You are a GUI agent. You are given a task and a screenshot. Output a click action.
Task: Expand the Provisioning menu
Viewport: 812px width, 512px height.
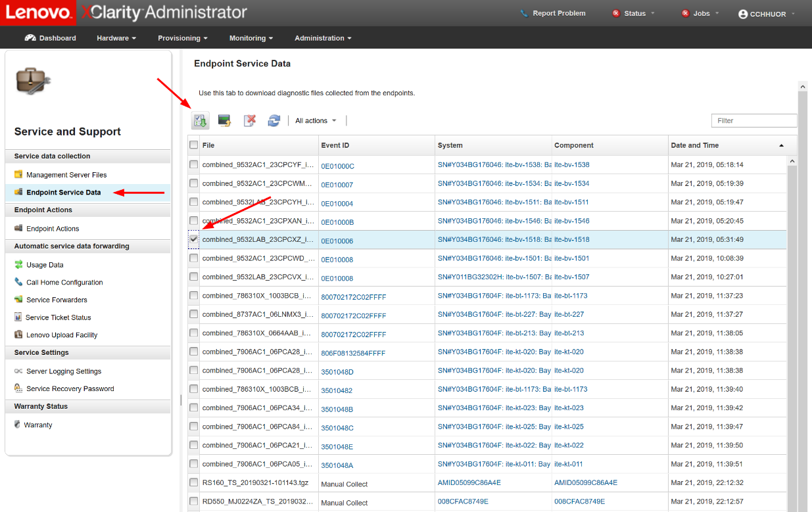[183, 38]
